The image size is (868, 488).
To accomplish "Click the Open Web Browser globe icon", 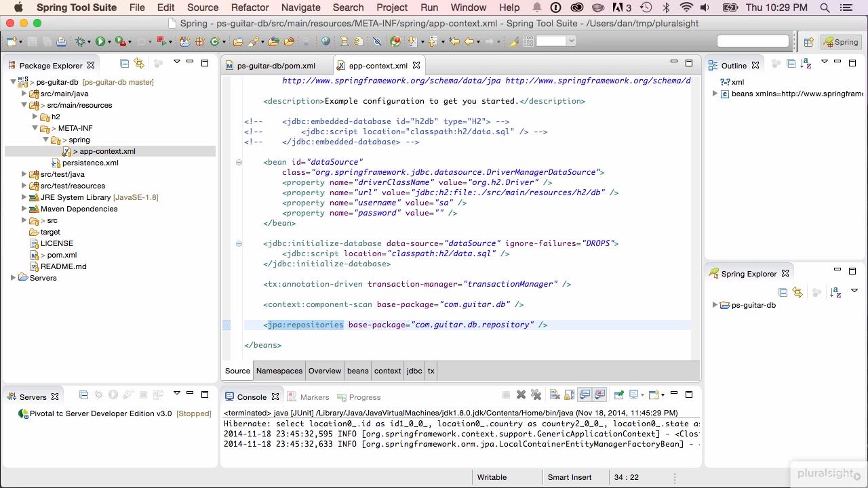I will [x=325, y=41].
